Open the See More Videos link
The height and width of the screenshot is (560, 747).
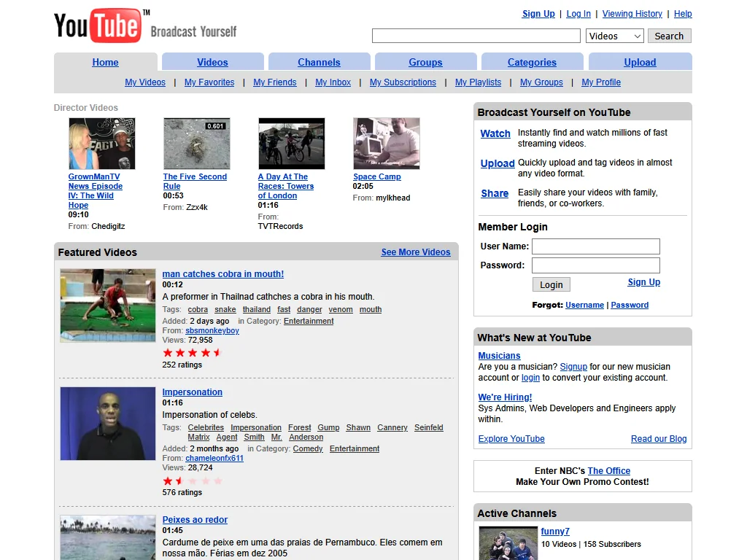click(416, 252)
